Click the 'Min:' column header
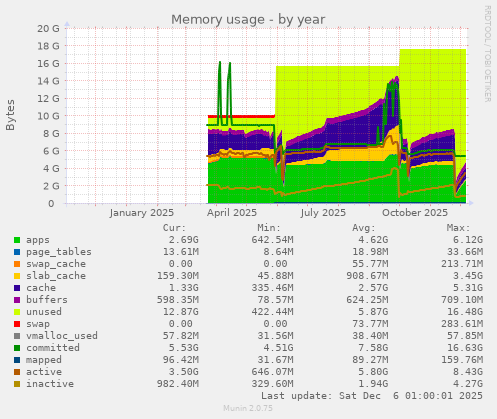This screenshot has height=419, width=497. click(x=269, y=228)
